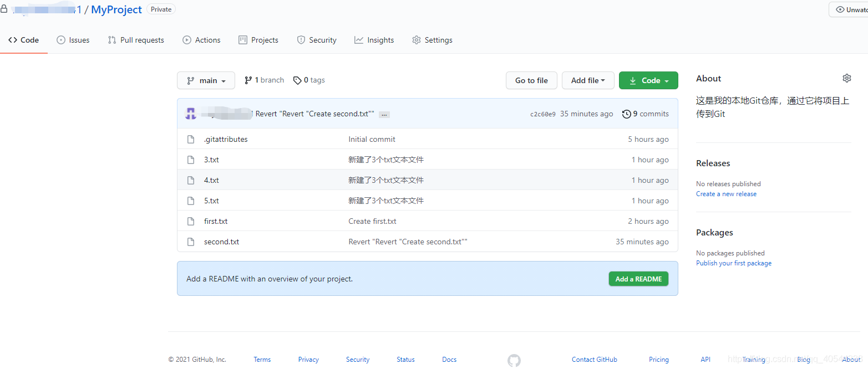The height and width of the screenshot is (369, 868).
Task: Open footer Pricing link
Action: (659, 360)
